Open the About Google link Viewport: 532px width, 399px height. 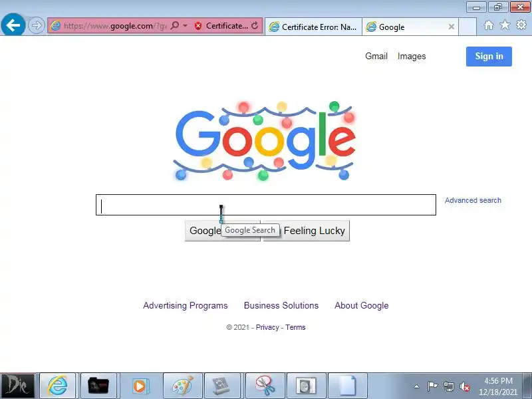click(362, 305)
